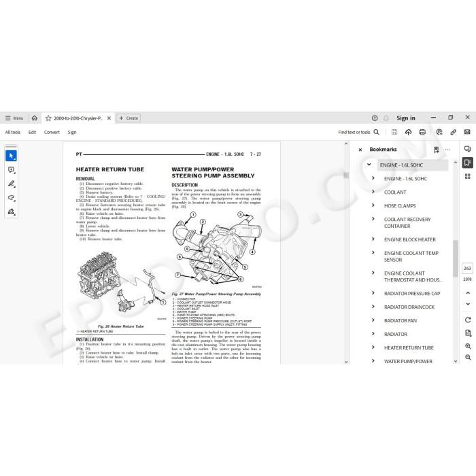Go to previous page arrow
The image size is (476, 476).
coord(468,293)
